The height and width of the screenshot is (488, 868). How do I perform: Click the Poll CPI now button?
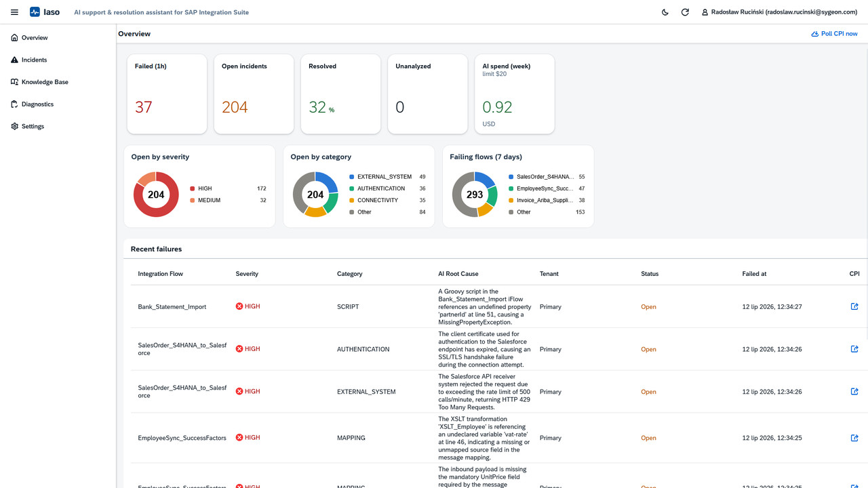tap(834, 34)
